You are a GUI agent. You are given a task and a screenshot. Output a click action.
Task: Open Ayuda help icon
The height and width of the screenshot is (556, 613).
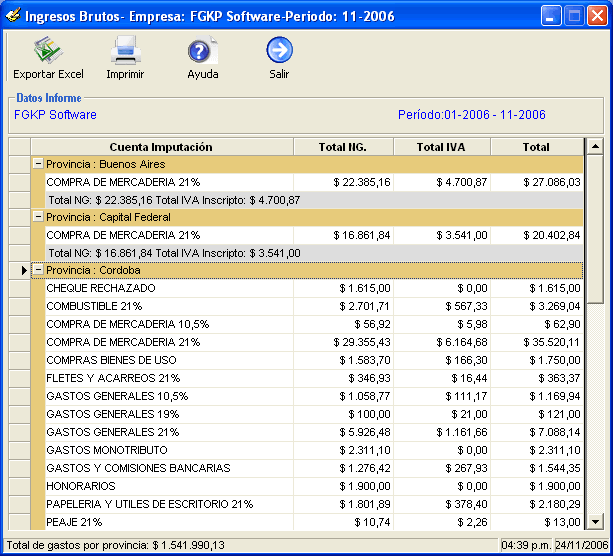202,50
